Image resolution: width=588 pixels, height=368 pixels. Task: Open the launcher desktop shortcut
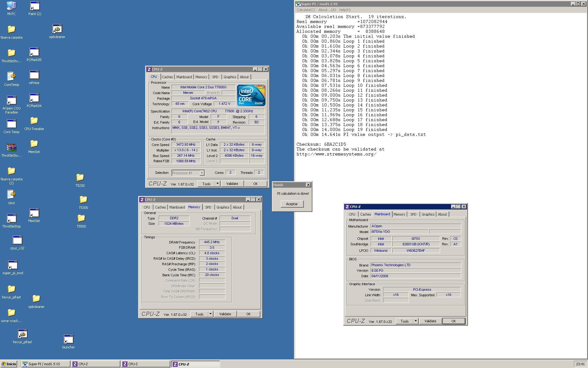click(x=68, y=339)
